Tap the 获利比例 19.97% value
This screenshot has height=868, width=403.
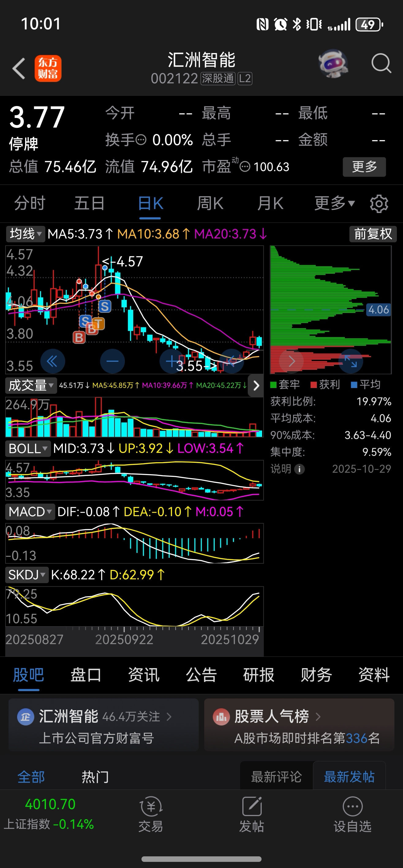pyautogui.click(x=374, y=402)
